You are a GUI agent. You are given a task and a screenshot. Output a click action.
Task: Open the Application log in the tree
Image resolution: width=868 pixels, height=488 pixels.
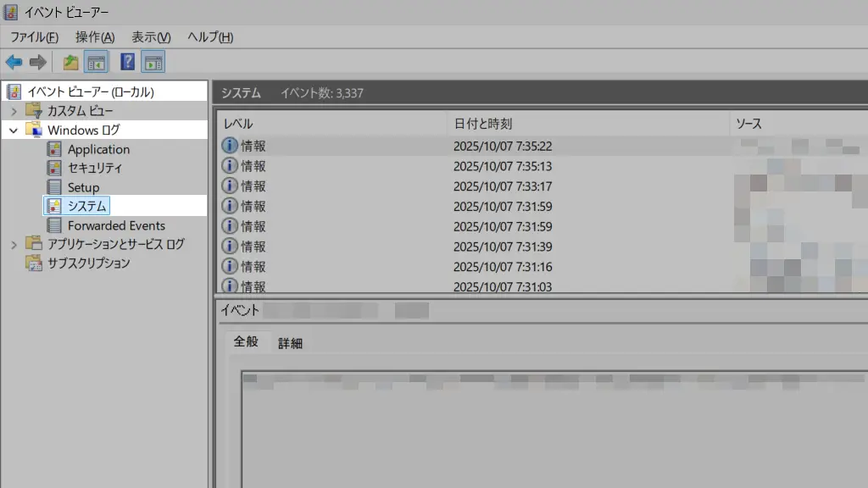click(x=98, y=149)
